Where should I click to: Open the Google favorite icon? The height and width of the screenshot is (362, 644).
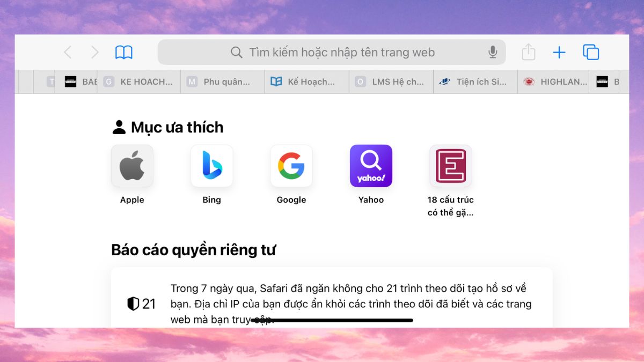291,166
